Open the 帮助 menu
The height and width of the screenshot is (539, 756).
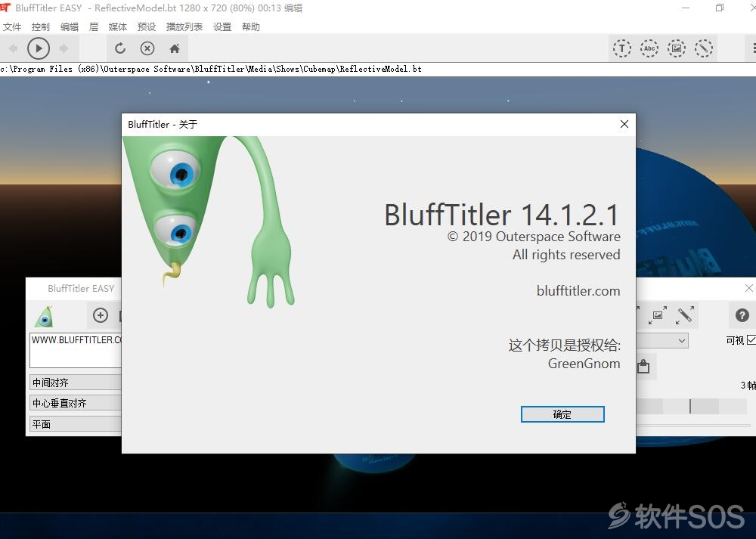click(x=251, y=27)
